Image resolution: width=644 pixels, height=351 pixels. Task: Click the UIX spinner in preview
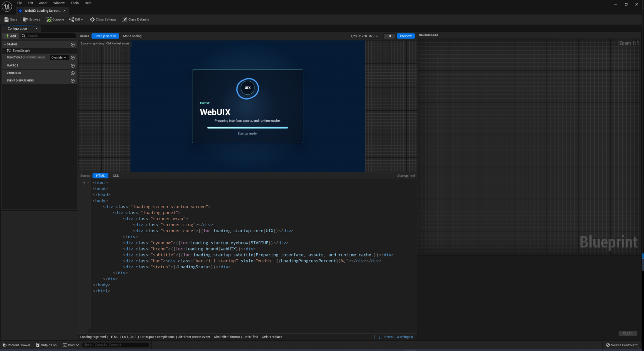pos(247,88)
